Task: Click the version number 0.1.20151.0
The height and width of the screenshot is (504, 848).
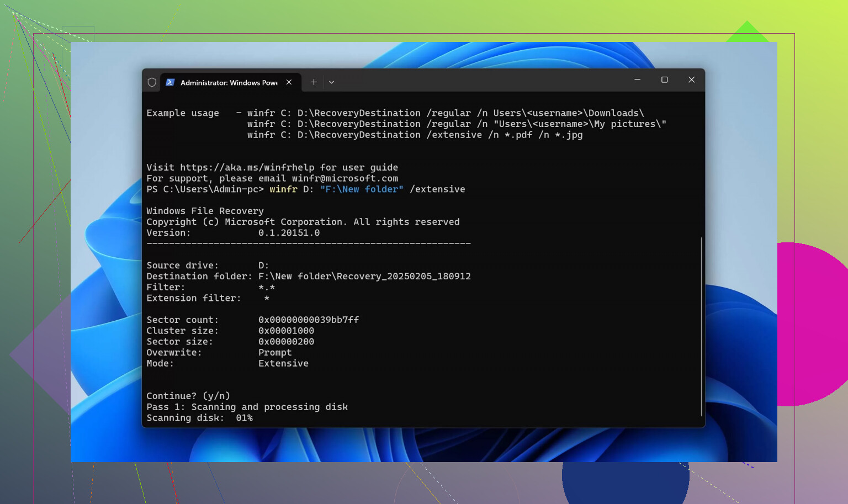Action: click(x=289, y=233)
